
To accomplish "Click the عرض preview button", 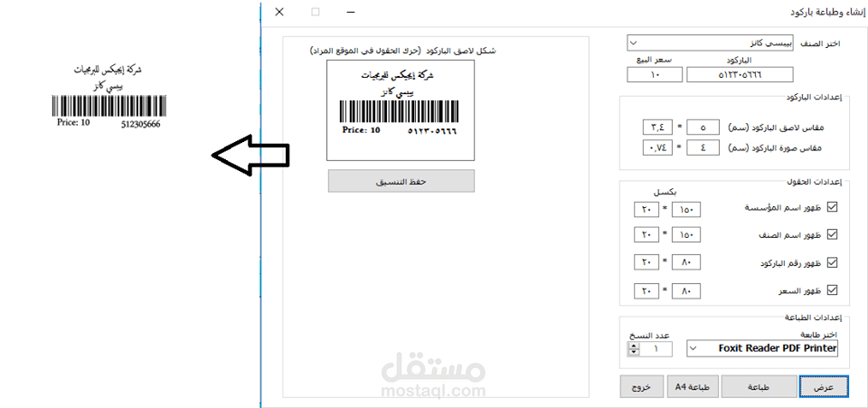I will click(x=824, y=386).
